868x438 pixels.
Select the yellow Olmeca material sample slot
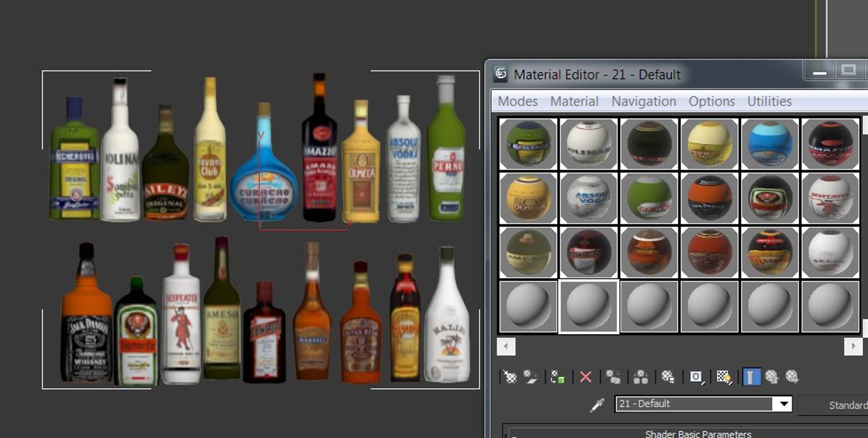tap(528, 198)
